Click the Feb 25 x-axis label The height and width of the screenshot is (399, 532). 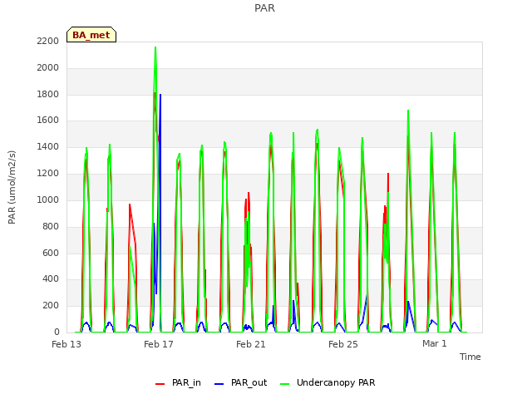343,344
